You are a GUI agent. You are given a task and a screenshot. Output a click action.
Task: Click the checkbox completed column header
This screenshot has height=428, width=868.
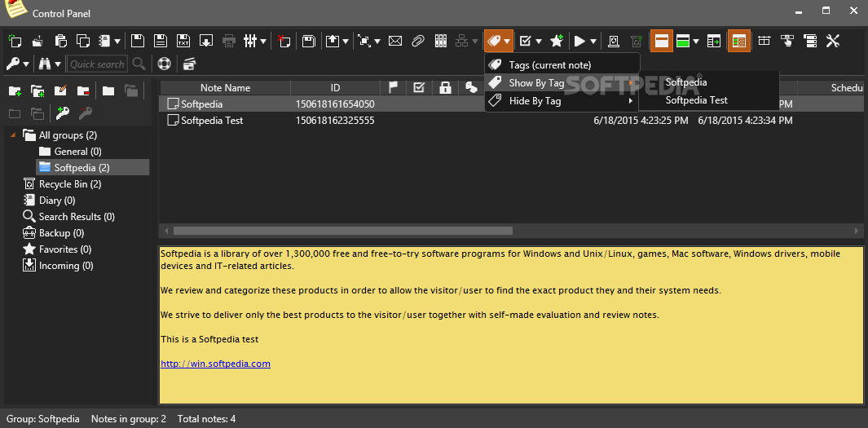point(419,87)
